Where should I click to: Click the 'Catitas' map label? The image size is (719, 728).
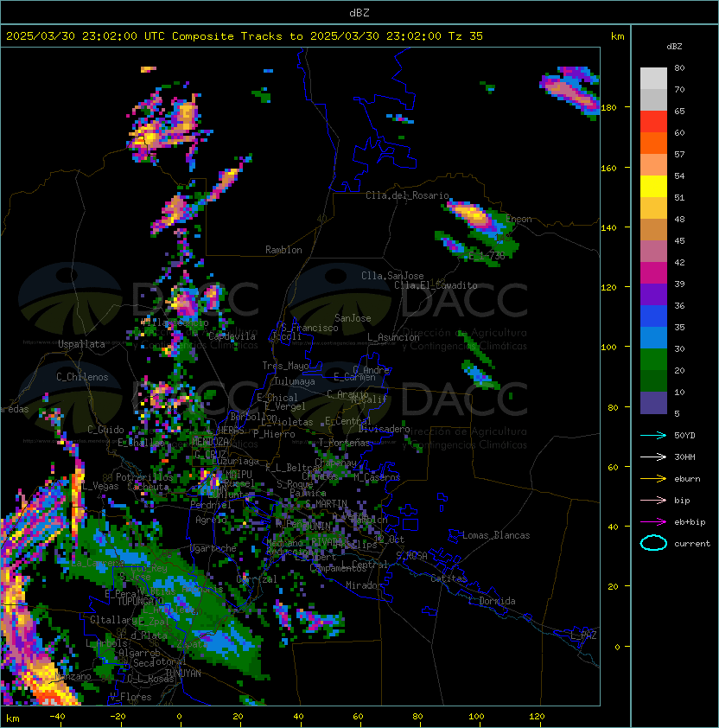449,578
